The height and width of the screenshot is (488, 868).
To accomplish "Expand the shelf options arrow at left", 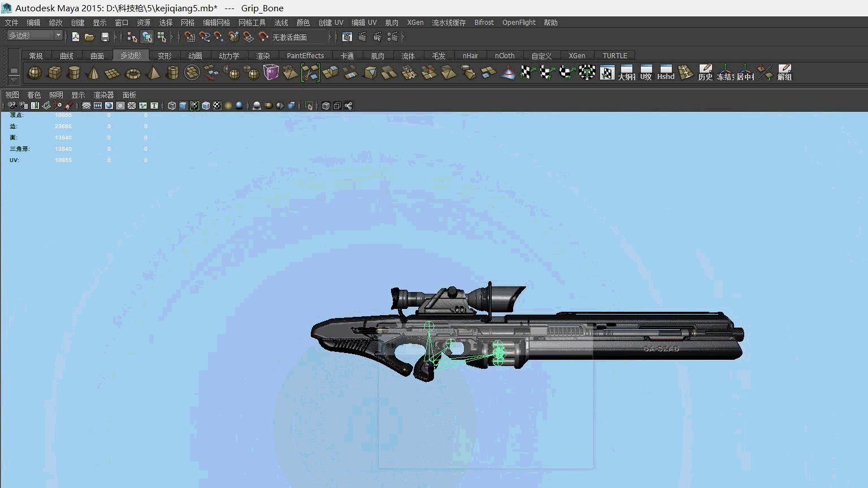I will coord(14,81).
